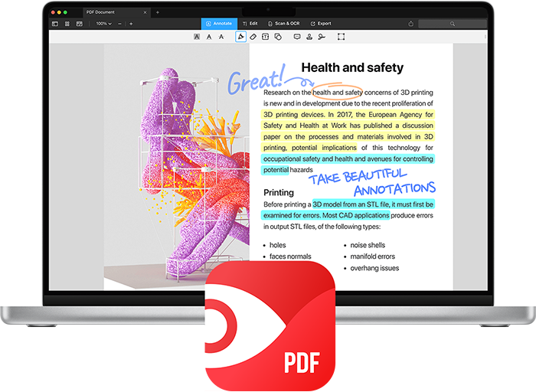The width and height of the screenshot is (536, 392).
Task: Click the Health and safety heading
Action: click(x=352, y=67)
